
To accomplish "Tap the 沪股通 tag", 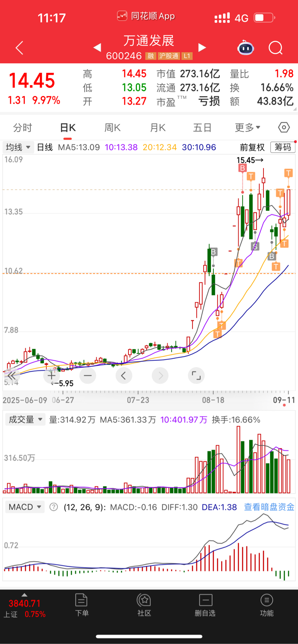I will pos(169,56).
